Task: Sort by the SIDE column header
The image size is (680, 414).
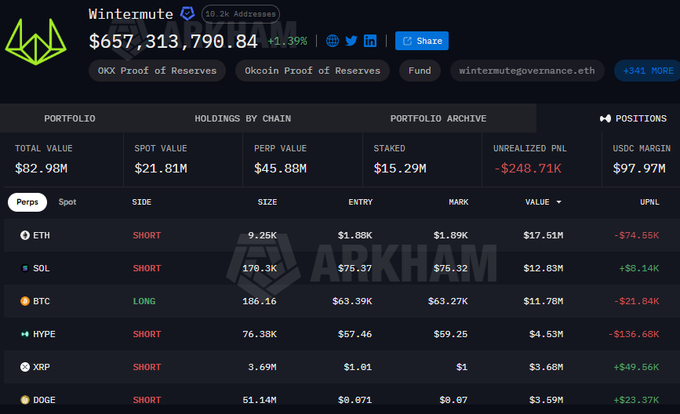Action: (x=141, y=202)
